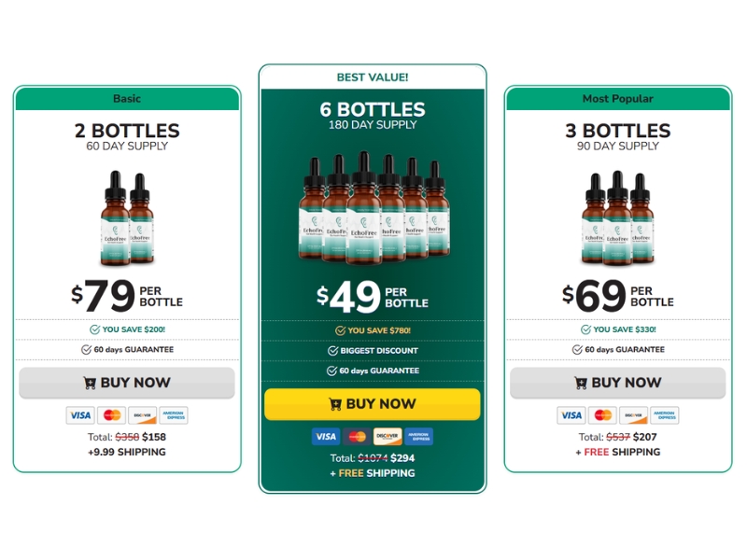Click the American Express icon in 6 Bottles package
The height and width of the screenshot is (560, 747).
(418, 436)
